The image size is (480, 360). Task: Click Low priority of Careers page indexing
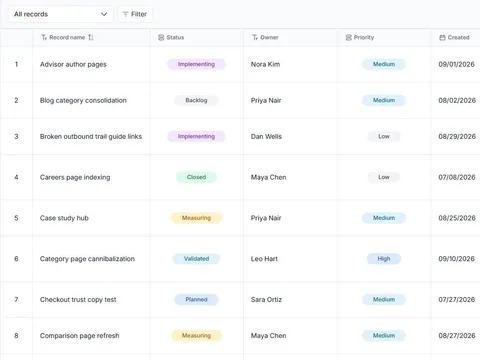click(384, 177)
